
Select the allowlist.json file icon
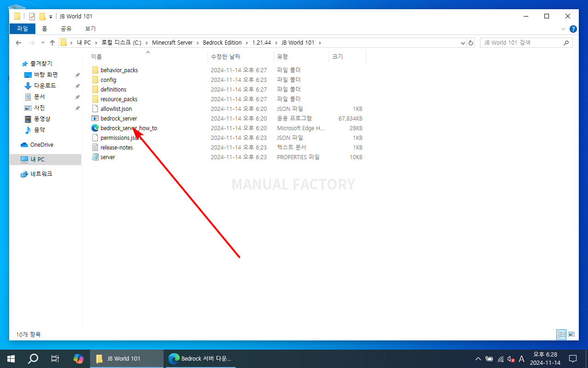(95, 109)
